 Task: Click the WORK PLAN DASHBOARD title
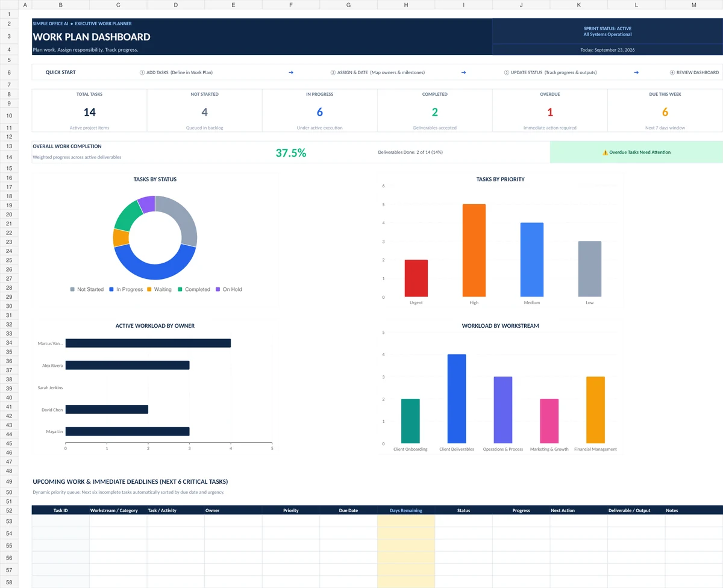[x=92, y=37]
